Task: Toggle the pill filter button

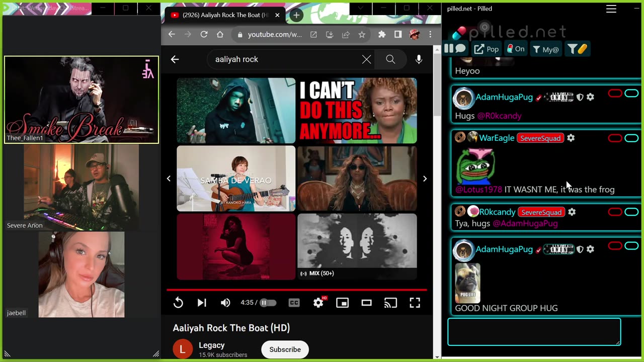Action: (x=577, y=49)
